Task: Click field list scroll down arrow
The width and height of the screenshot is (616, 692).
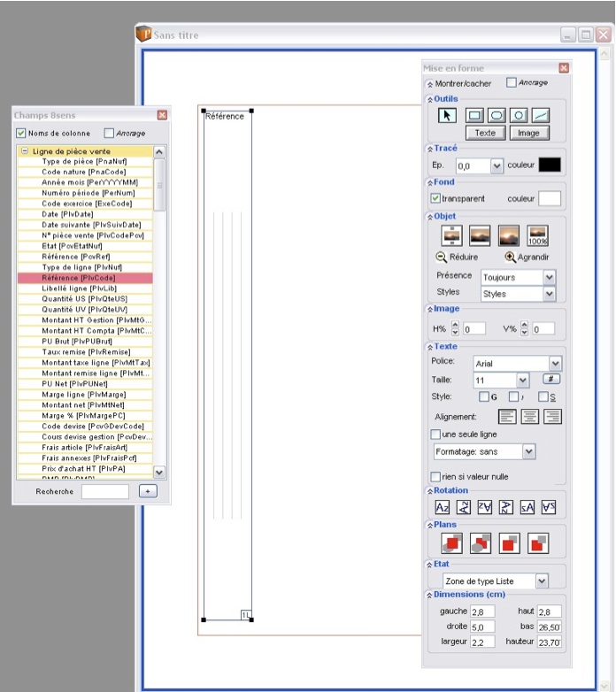Action: coord(159,472)
